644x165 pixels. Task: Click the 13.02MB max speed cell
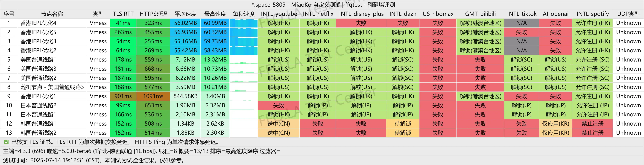pyautogui.click(x=215, y=59)
